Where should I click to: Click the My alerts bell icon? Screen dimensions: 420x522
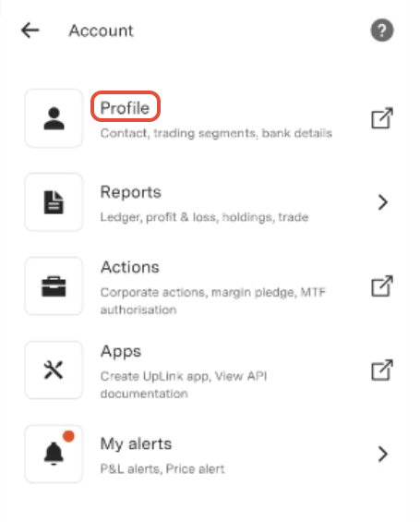point(54,454)
